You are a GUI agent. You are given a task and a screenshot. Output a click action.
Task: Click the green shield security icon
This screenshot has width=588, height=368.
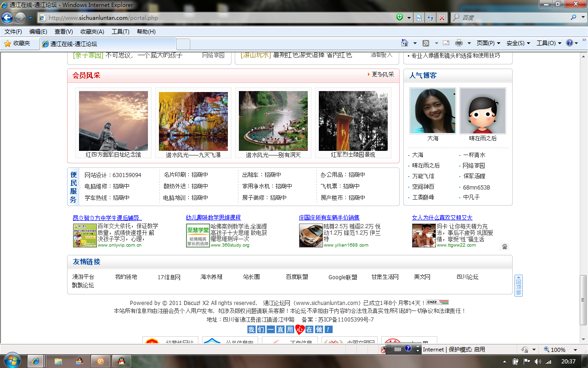pyautogui.click(x=400, y=17)
